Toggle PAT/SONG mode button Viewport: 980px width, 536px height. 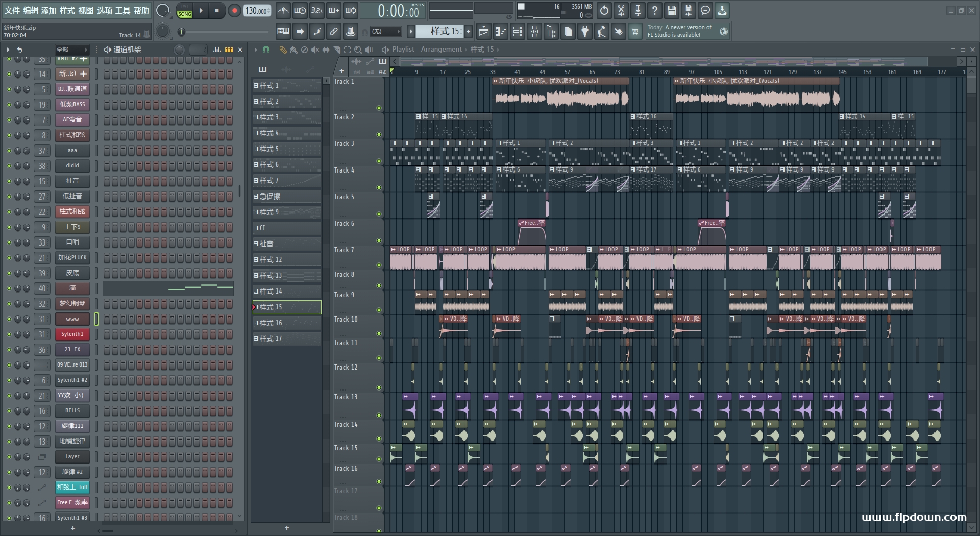[x=184, y=11]
